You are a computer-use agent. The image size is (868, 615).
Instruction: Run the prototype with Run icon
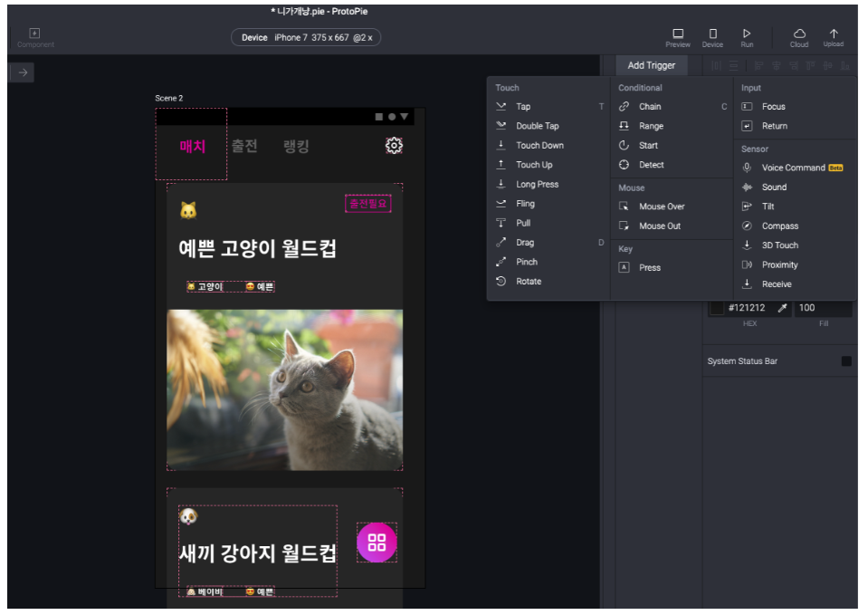click(747, 37)
